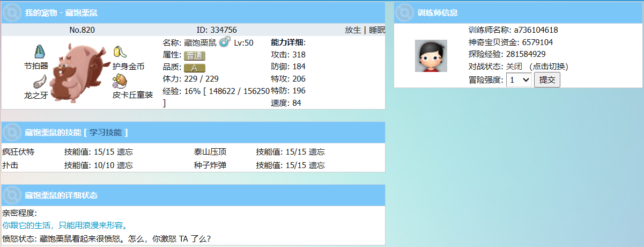
Task: Click the 我的宠物 panel header icon
Action: click(x=13, y=12)
